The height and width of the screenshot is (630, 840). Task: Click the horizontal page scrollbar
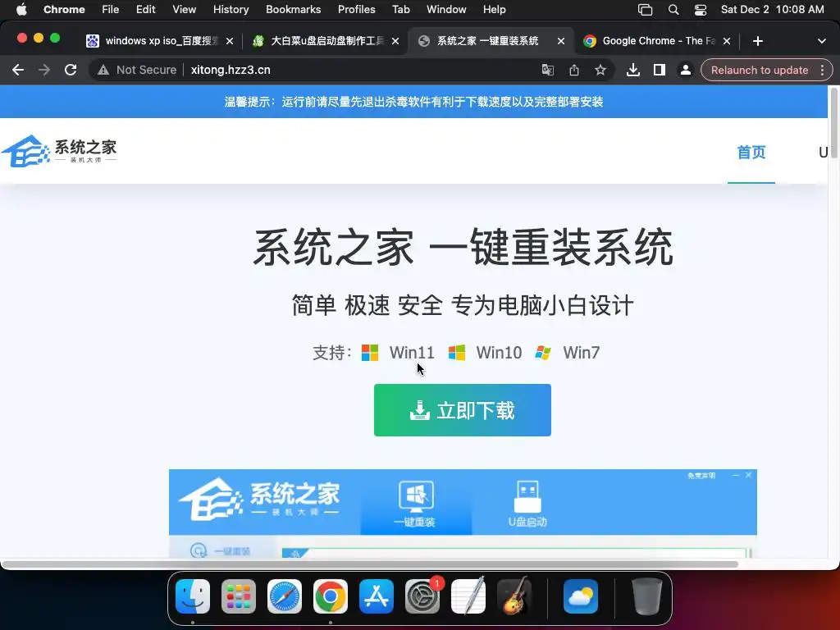tap(370, 564)
